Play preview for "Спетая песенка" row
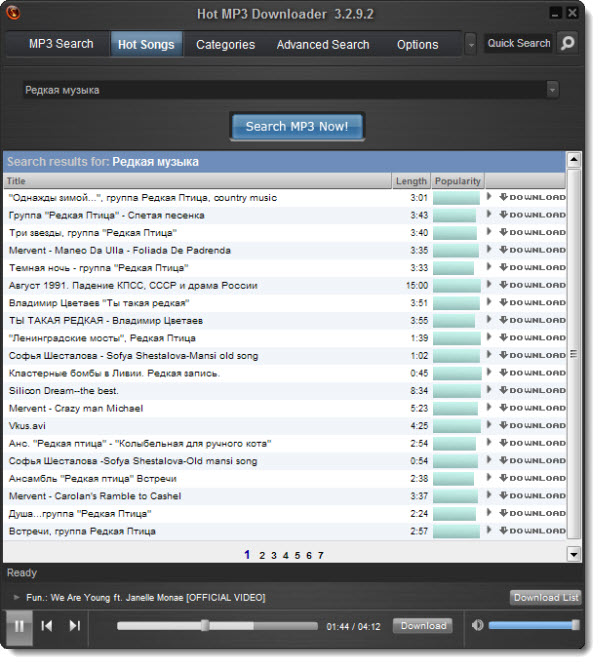 (x=489, y=214)
